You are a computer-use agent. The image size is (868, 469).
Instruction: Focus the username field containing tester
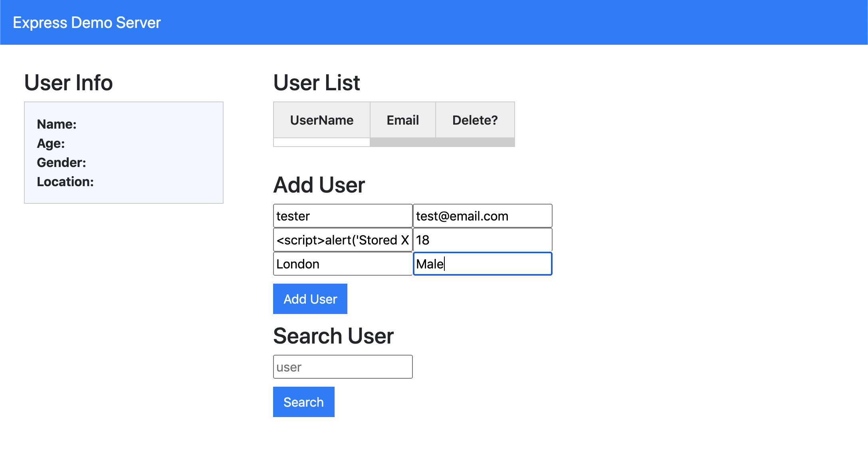pyautogui.click(x=343, y=216)
